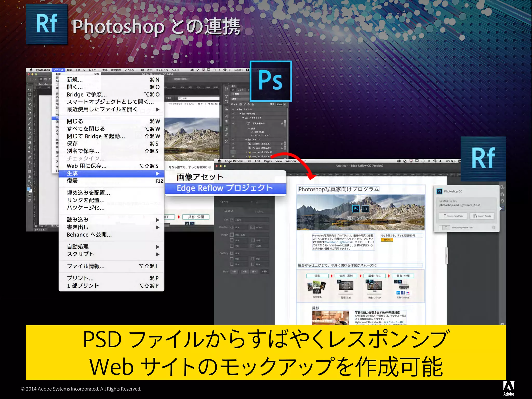This screenshot has width=532, height=399.
Task: Select the Eraser tool
Action: coord(29,138)
